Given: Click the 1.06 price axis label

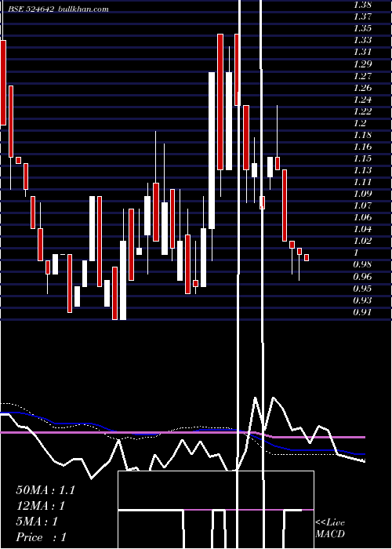Looking at the screenshot, I should [x=362, y=217].
